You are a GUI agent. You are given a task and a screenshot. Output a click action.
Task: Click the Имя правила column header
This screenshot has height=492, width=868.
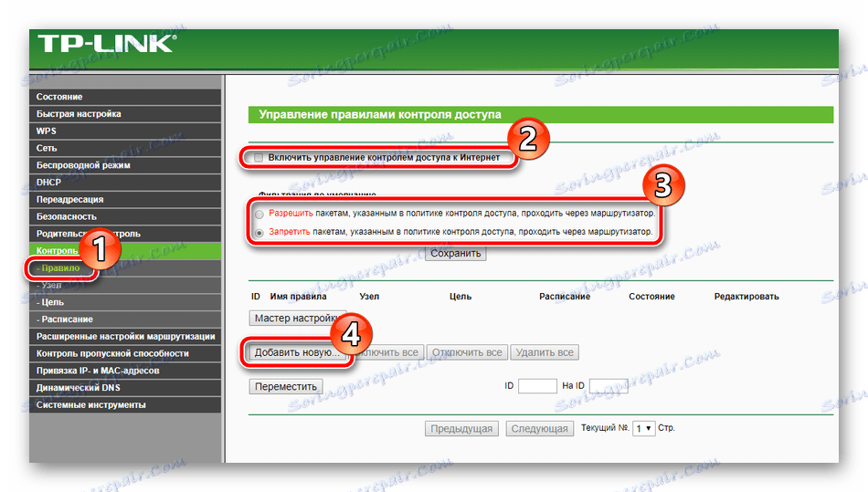coord(299,297)
